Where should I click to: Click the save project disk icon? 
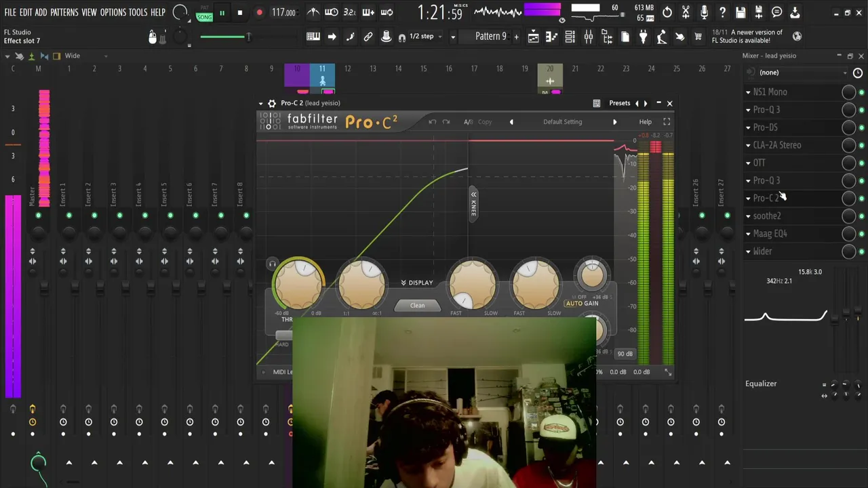(x=741, y=13)
